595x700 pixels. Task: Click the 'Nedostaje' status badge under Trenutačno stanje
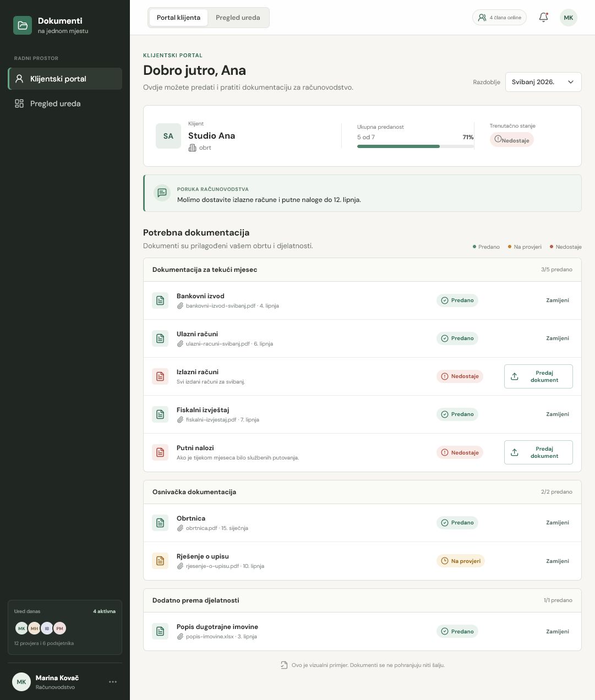pos(512,140)
